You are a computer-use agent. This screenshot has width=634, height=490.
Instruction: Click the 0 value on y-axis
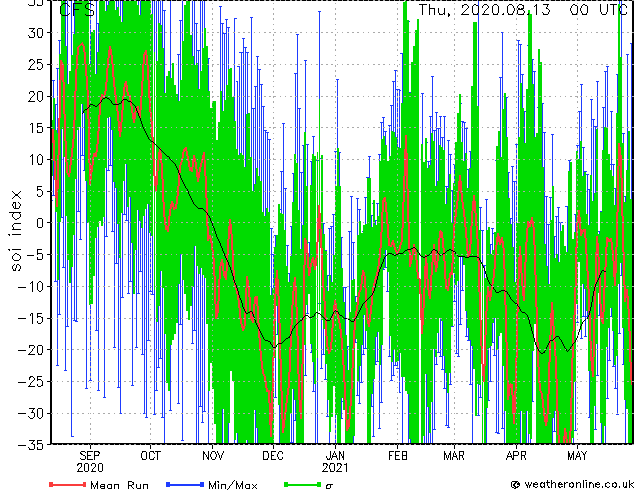40,223
